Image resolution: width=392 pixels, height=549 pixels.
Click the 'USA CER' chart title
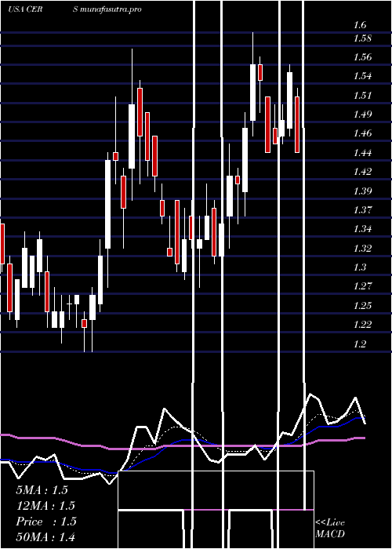coord(25,9)
